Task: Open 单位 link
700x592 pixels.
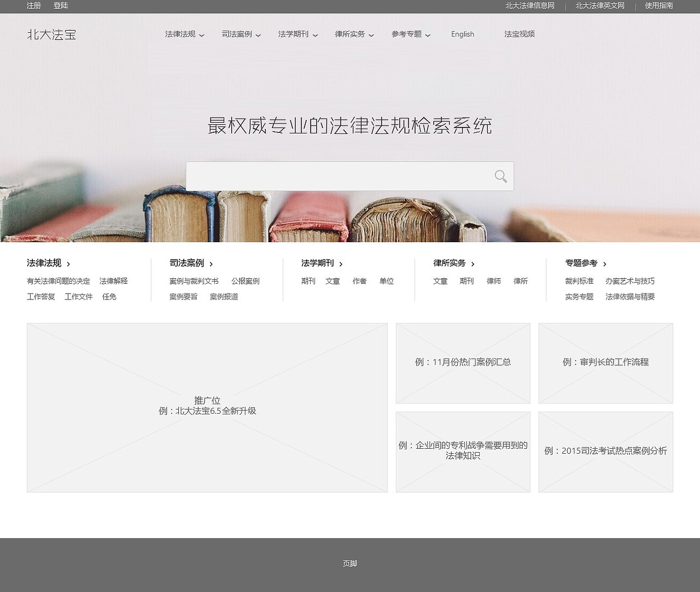Action: tap(387, 281)
